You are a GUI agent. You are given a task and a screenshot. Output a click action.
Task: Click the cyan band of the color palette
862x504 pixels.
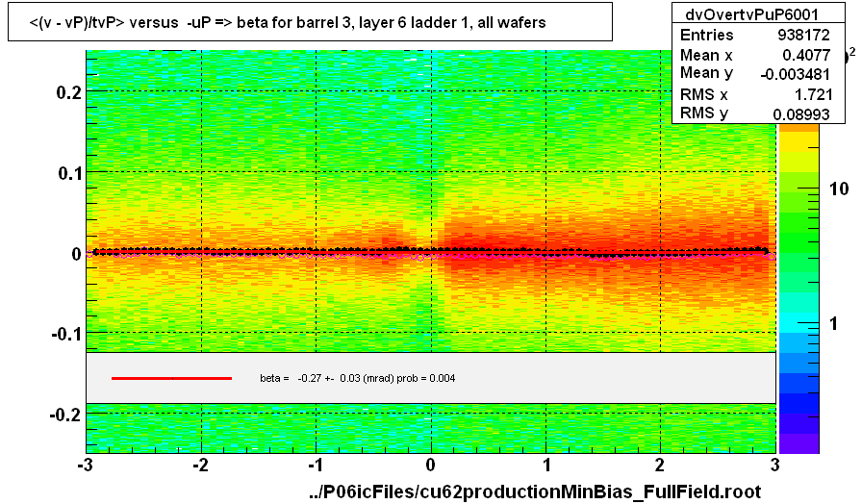point(799,322)
